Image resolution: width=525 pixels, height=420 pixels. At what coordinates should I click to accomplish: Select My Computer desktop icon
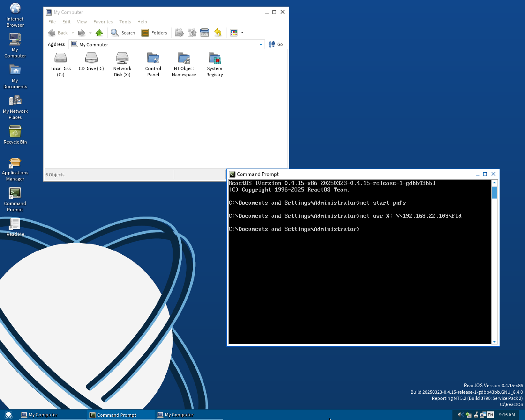(15, 46)
